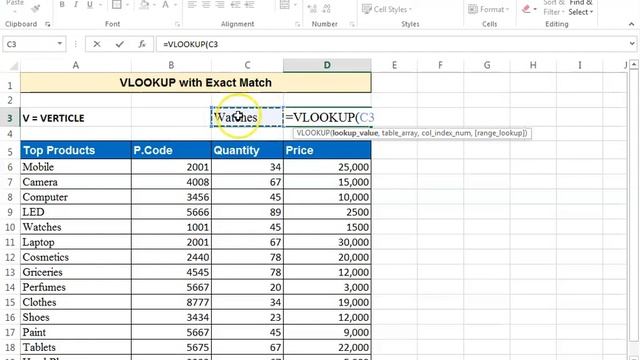The width and height of the screenshot is (640, 360).
Task: Toggle Italic formatting
Action: pos(76,5)
